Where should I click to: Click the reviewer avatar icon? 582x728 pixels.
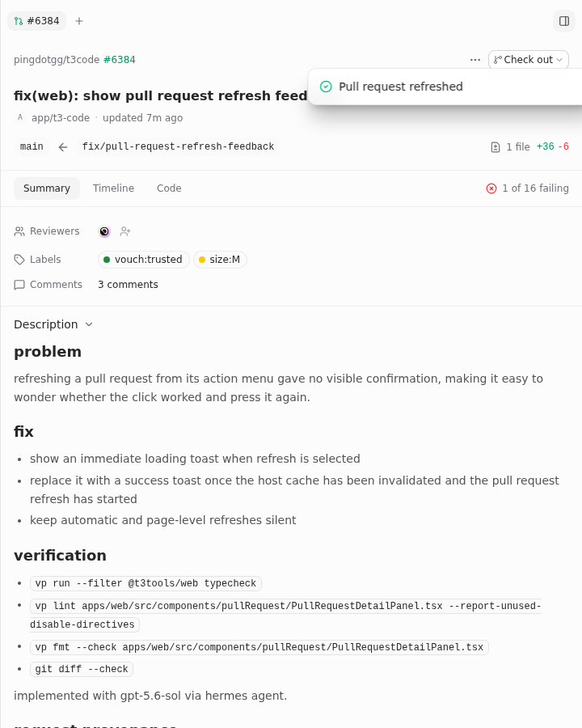pos(104,231)
